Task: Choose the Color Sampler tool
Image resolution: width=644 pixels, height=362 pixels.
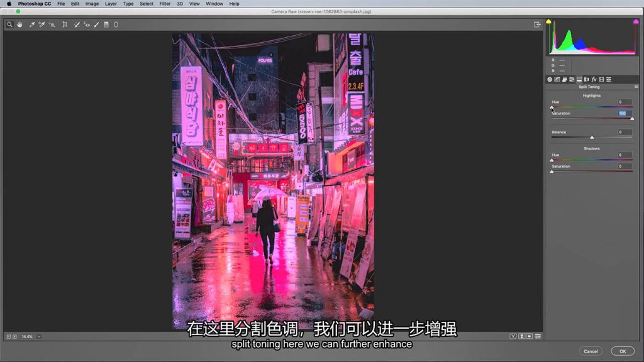Action: coord(42,25)
